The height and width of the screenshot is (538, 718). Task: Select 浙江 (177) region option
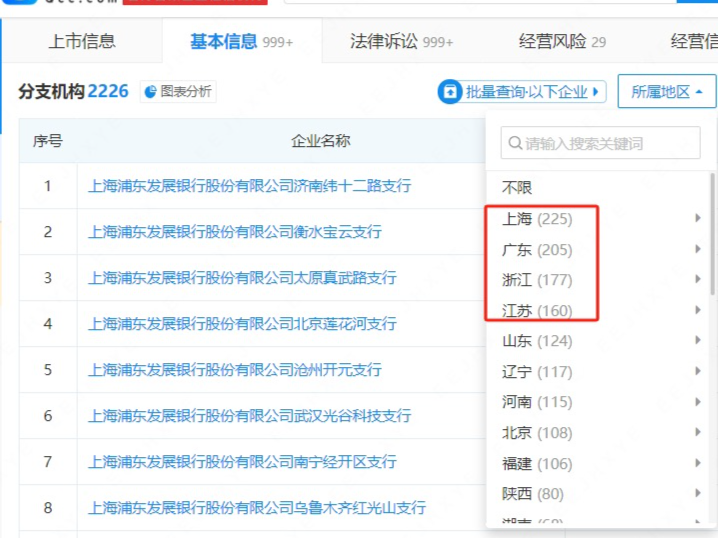pos(537,280)
